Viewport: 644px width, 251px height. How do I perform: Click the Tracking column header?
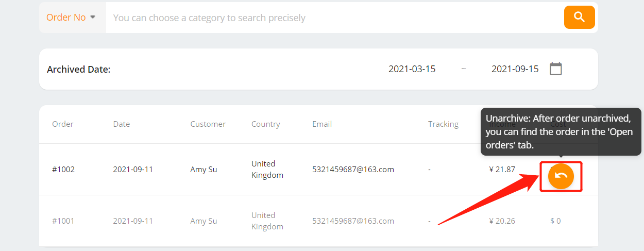(x=443, y=124)
